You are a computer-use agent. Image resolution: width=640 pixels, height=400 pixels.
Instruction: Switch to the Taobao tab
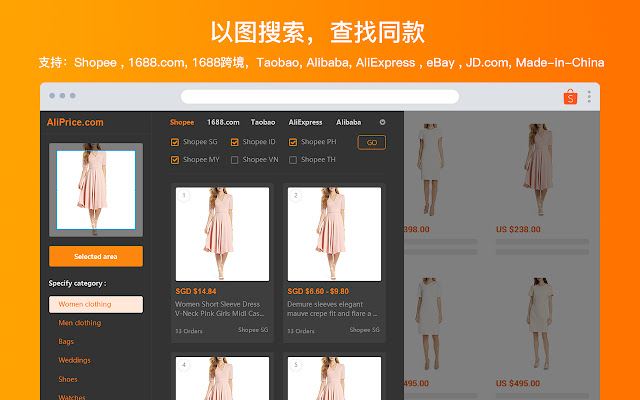(263, 122)
